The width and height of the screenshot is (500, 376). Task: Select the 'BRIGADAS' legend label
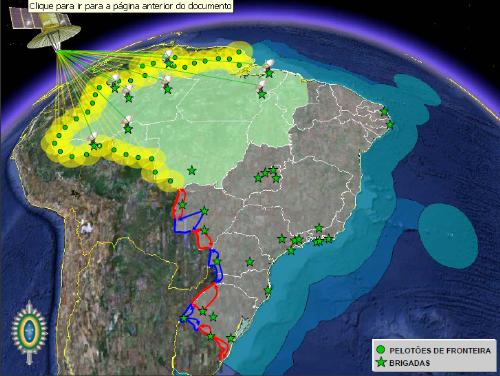point(410,363)
